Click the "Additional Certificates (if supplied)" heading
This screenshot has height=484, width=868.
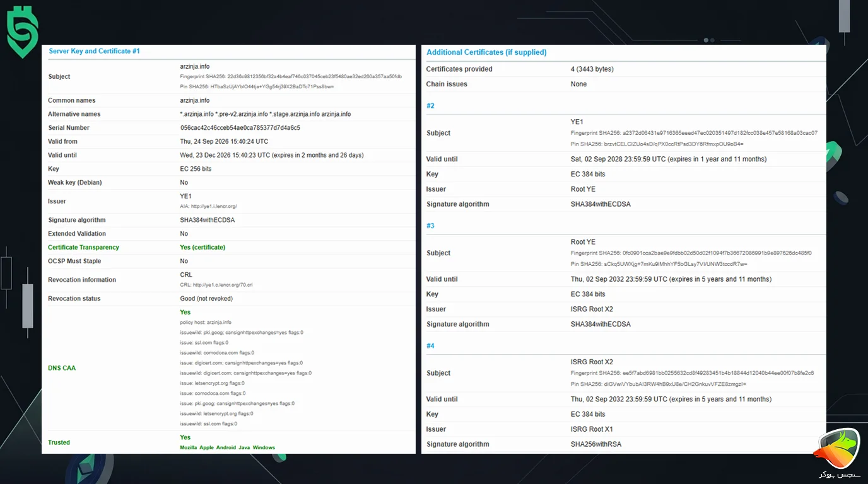pyautogui.click(x=487, y=52)
